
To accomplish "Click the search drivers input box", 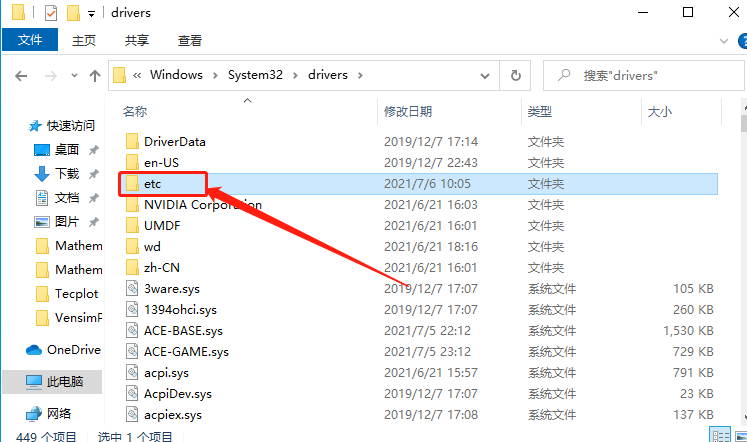I will 643,75.
